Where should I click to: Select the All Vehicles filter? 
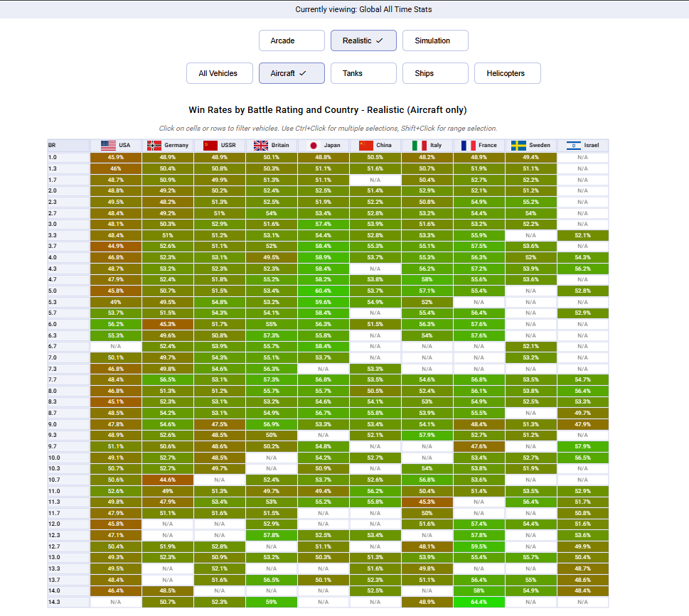pyautogui.click(x=219, y=73)
